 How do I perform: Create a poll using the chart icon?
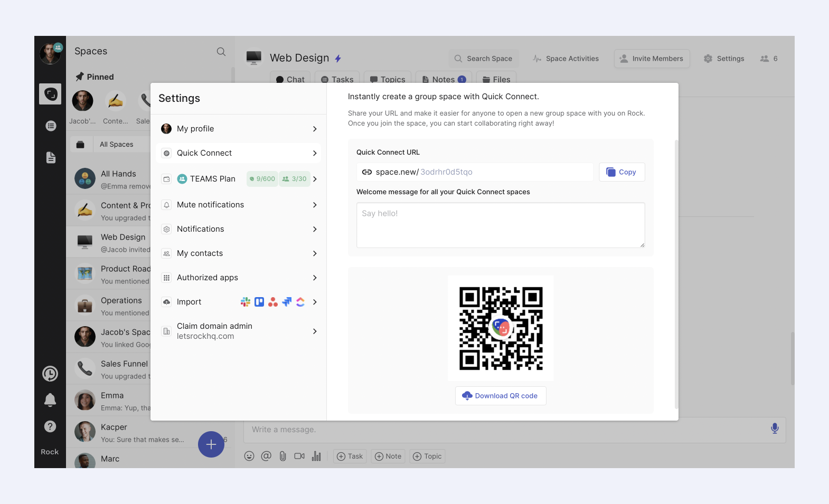point(316,457)
